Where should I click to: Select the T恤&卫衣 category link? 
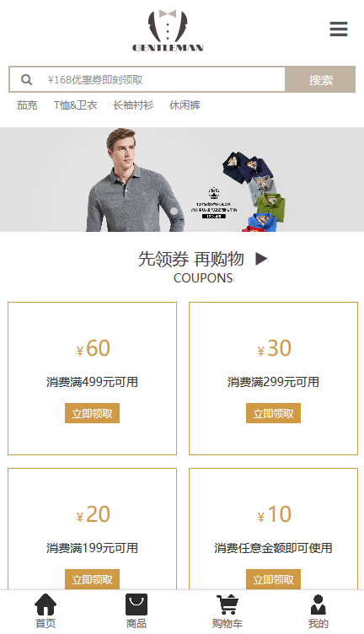(x=76, y=105)
